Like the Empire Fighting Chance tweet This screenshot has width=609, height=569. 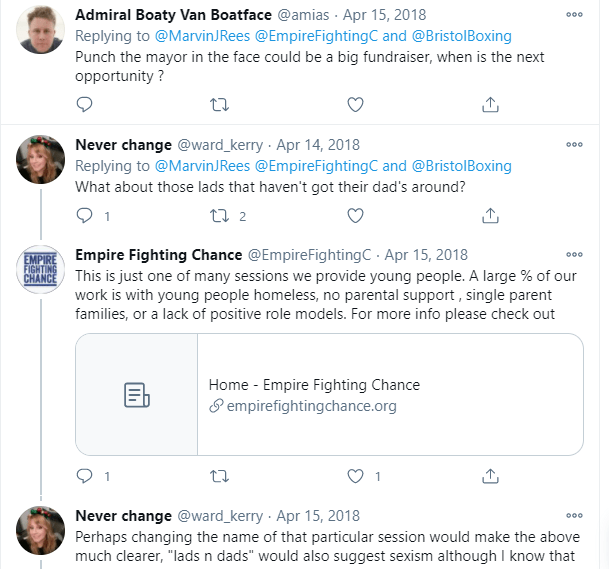355,476
